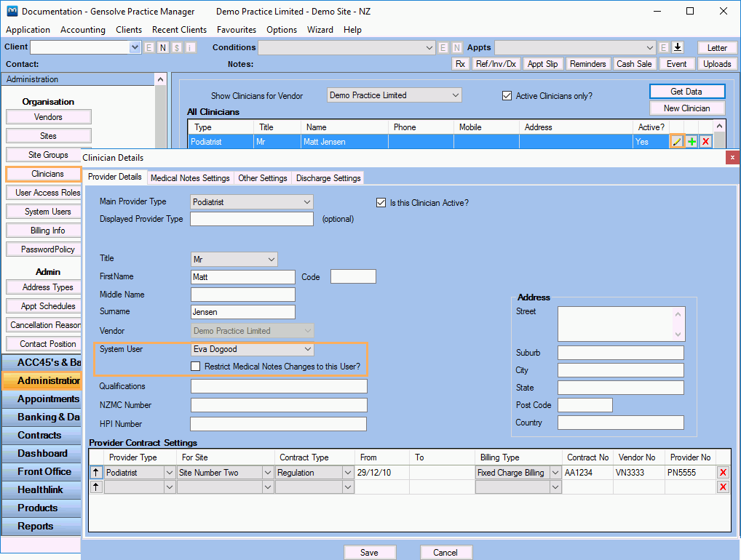Click the red X delete icon for Matt Jensen
Viewport: 741px width, 560px height.
pyautogui.click(x=705, y=142)
